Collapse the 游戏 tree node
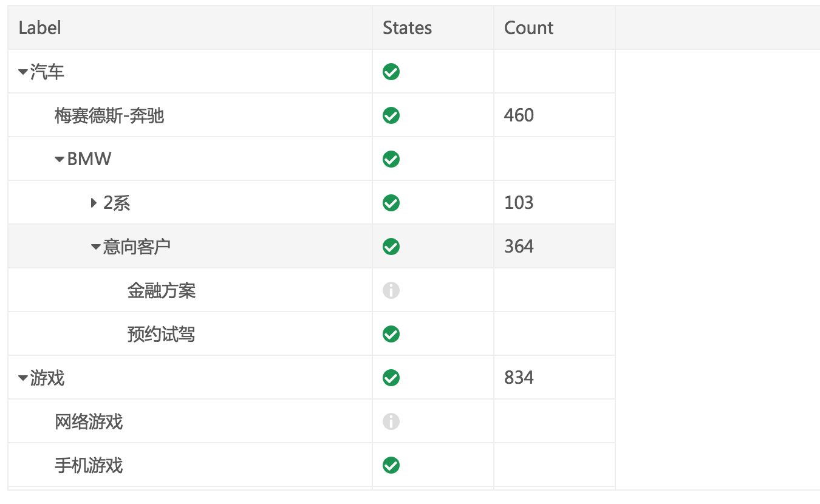Viewport: 820px width, 504px height. pos(23,378)
